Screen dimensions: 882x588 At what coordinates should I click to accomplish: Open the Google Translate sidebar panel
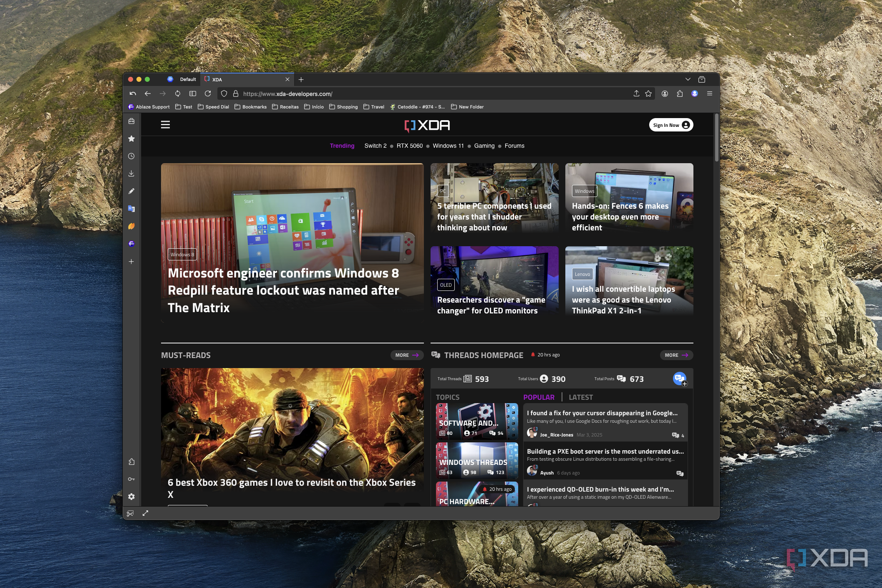pos(131,209)
